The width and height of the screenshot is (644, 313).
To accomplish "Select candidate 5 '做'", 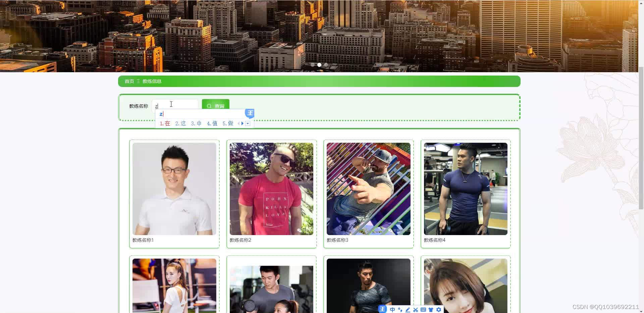I will point(228,124).
